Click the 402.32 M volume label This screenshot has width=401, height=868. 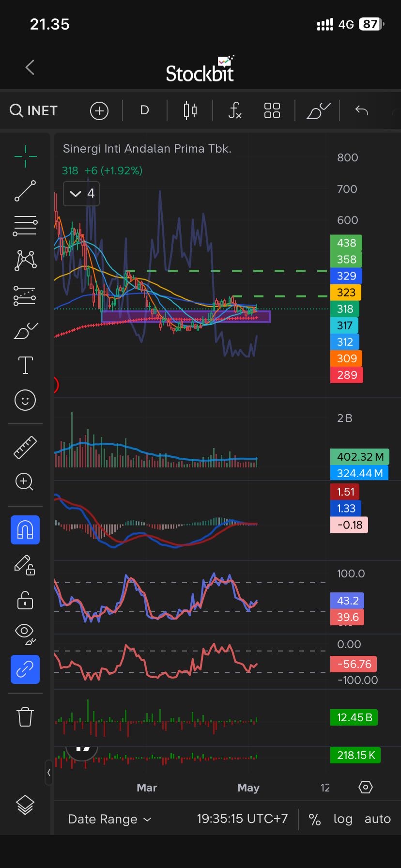click(x=360, y=457)
